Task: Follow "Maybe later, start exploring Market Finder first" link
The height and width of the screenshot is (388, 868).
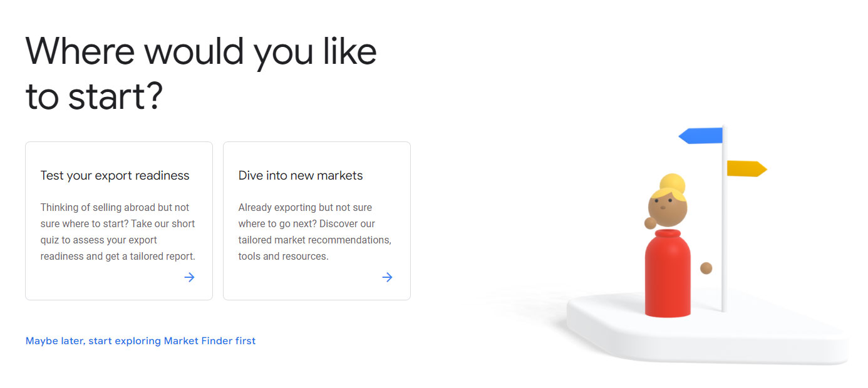Action: pyautogui.click(x=140, y=341)
